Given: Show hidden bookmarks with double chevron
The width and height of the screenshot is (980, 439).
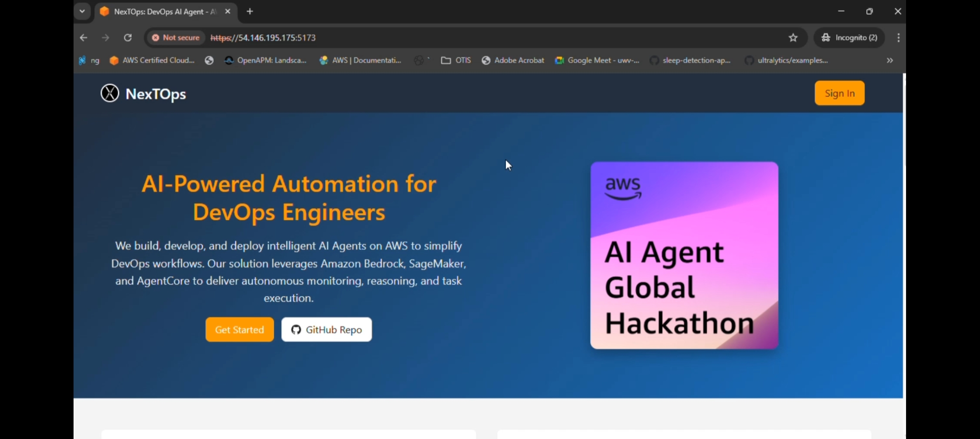Looking at the screenshot, I should 889,61.
